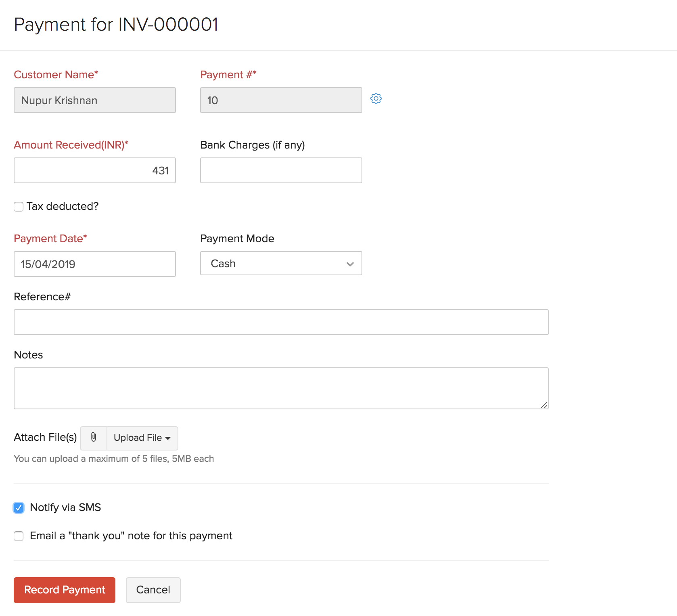Click the Record Payment button
This screenshot has width=677, height=616.
tap(64, 590)
